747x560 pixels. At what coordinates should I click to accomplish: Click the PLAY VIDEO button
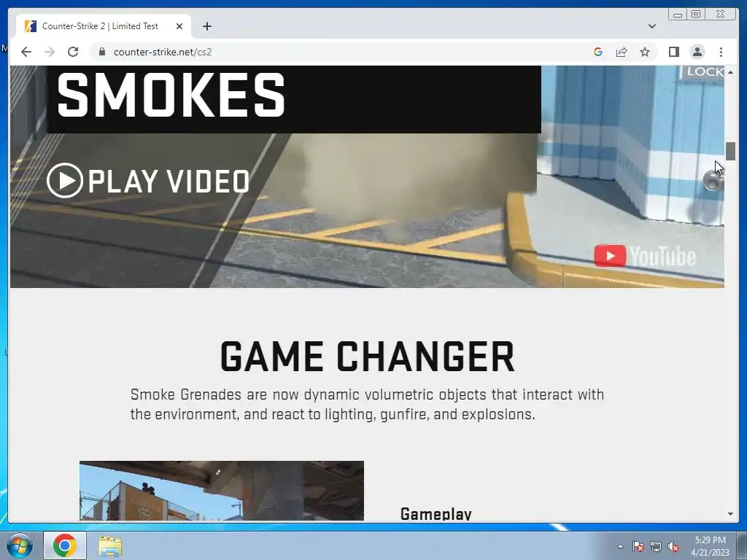[148, 181]
